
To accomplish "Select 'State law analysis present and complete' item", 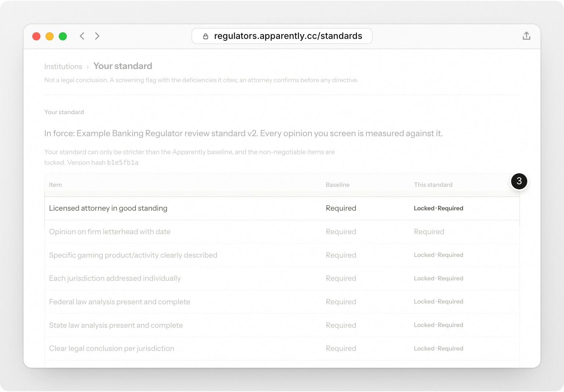I will point(116,325).
